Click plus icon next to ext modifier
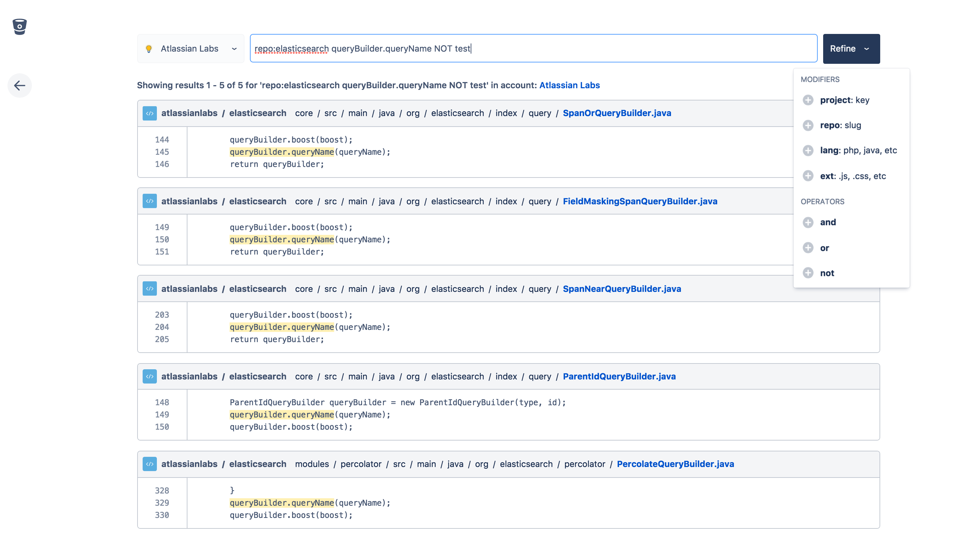978x560 pixels. [x=808, y=176]
